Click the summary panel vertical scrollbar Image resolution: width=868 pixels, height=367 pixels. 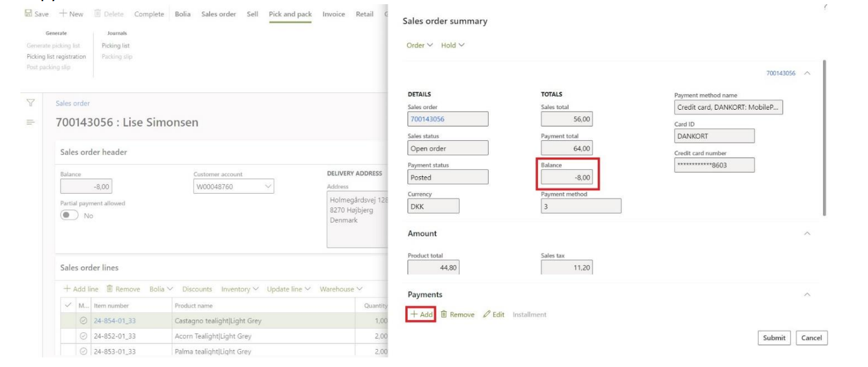click(x=825, y=138)
